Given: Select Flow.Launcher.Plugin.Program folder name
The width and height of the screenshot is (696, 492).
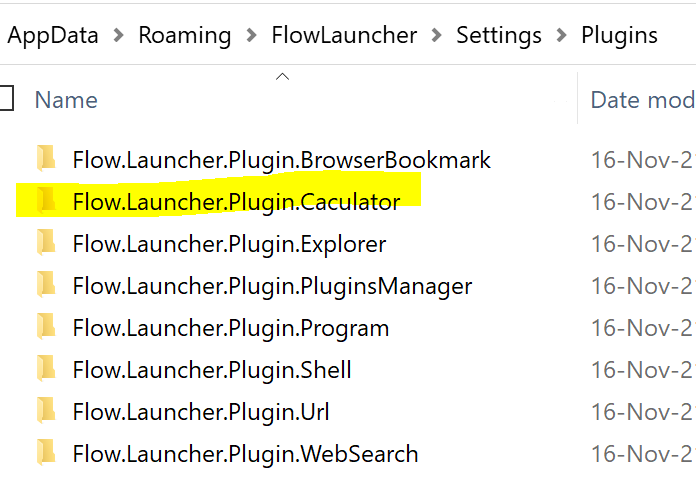Looking at the screenshot, I should 231,328.
